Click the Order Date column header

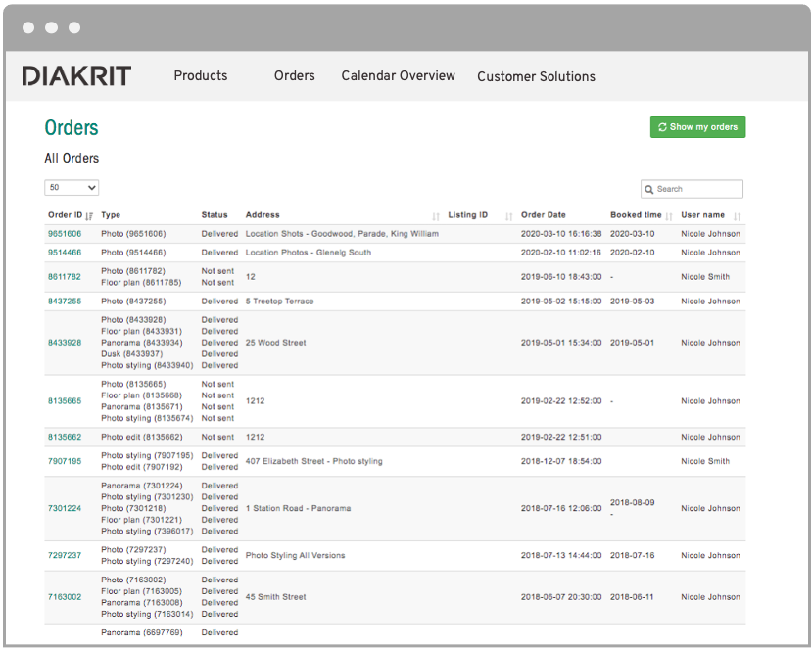[544, 215]
